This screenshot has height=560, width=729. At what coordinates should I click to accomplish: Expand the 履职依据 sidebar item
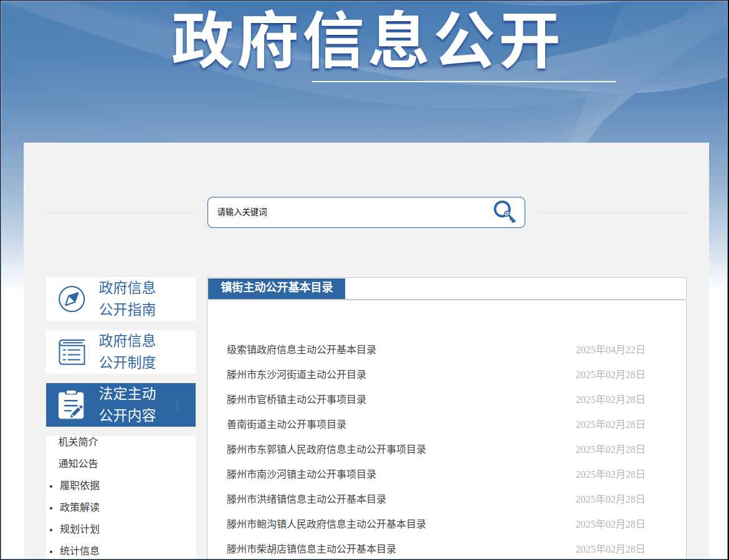pos(80,486)
